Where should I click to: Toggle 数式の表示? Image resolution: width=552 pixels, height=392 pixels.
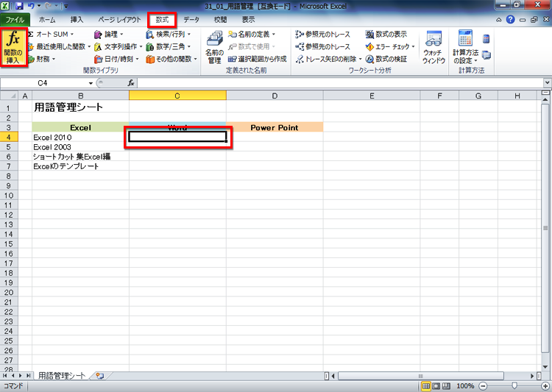386,35
